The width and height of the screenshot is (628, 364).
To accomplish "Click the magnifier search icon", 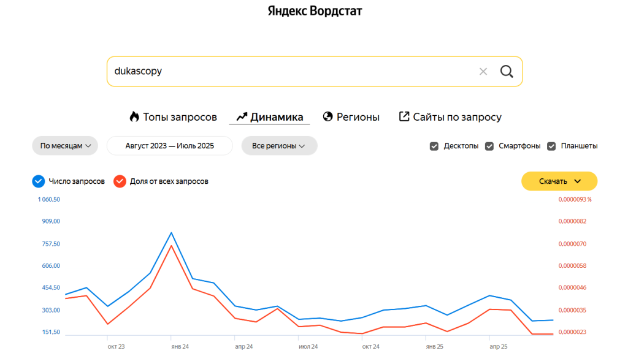I will click(x=507, y=71).
